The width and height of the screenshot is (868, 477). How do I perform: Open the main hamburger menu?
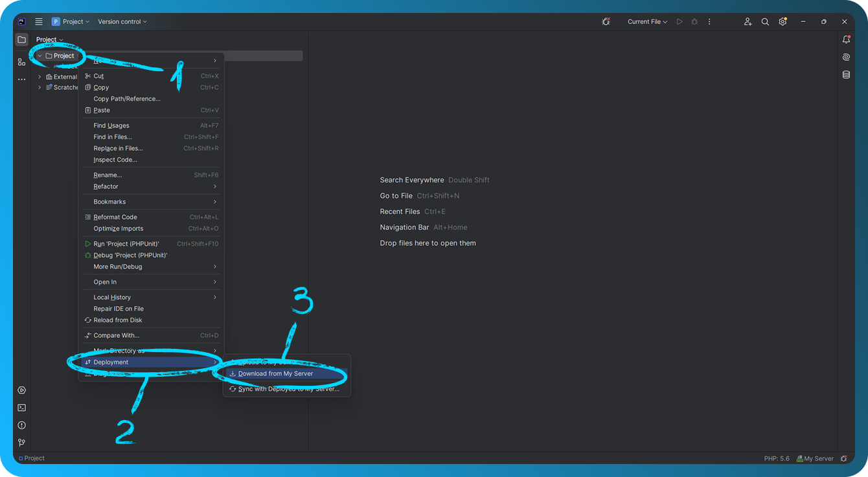[39, 21]
